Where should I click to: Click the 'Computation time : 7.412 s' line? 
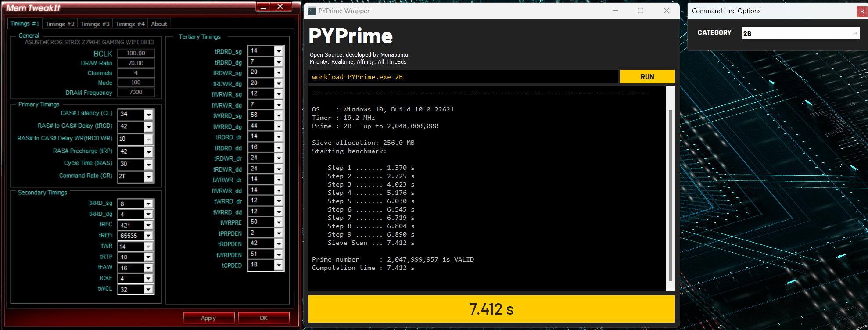(x=363, y=268)
